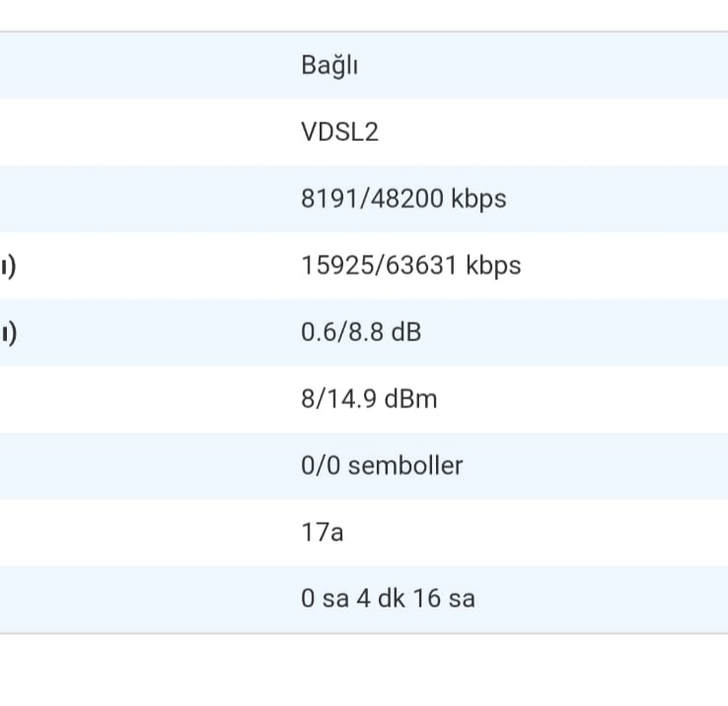This screenshot has width=728, height=706.
Task: Select the dBm unit text
Action: click(x=411, y=399)
